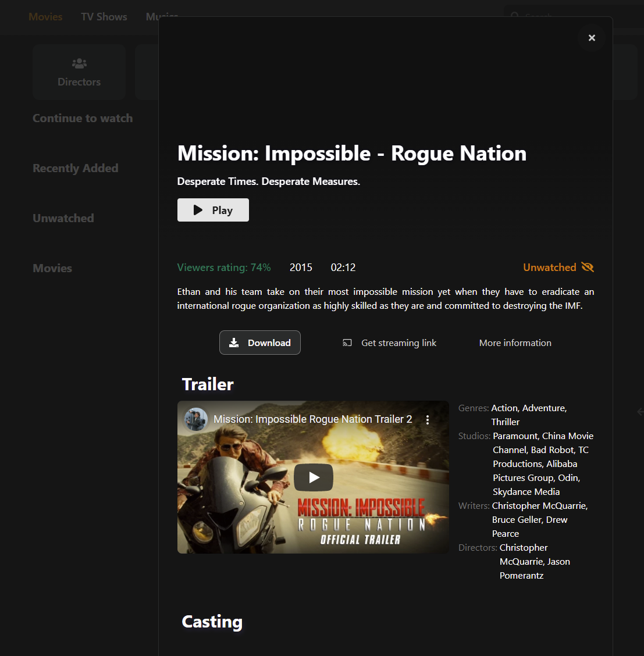The image size is (644, 656).
Task: Click the Directors people icon
Action: [x=79, y=63]
